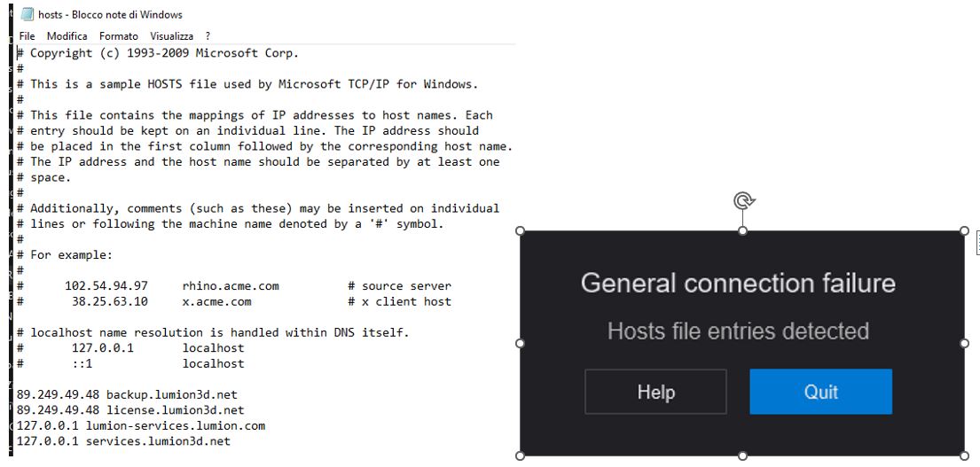Open the Formato menu
Image resolution: width=980 pixels, height=467 pixels.
click(x=119, y=36)
